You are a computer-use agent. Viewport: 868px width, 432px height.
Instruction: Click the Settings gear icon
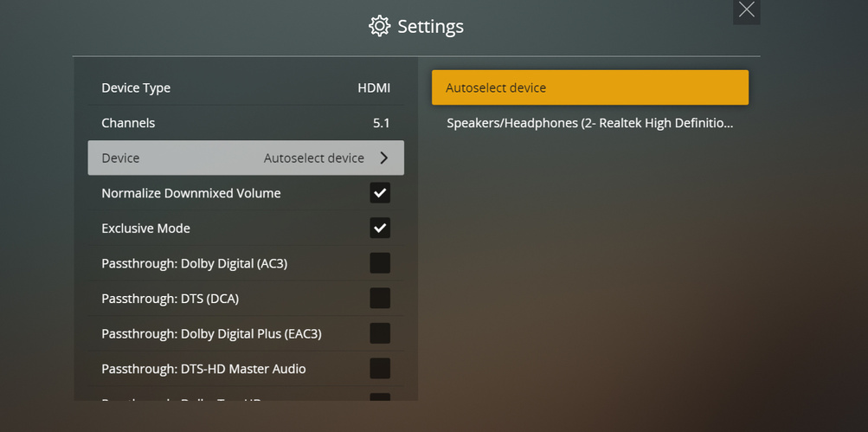(x=379, y=26)
